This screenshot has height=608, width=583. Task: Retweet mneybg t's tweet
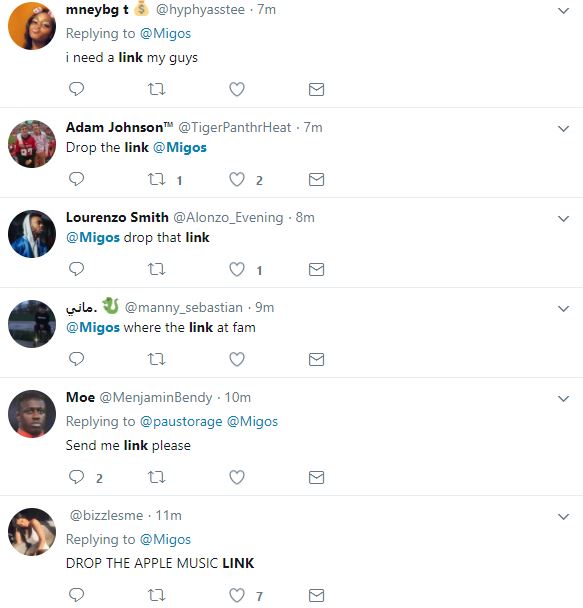coord(157,89)
